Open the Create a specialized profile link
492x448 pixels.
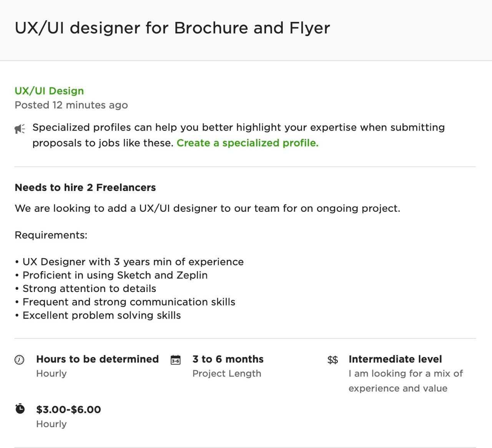[x=248, y=143]
